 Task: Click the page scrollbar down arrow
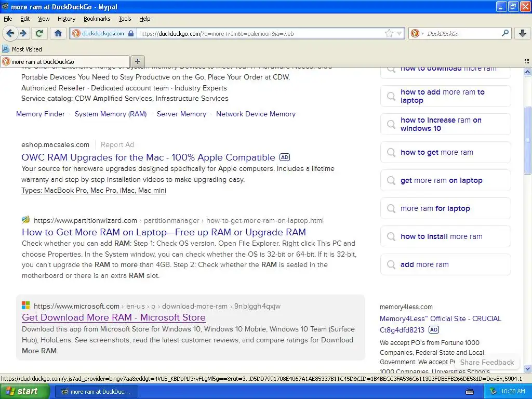pyautogui.click(x=527, y=368)
